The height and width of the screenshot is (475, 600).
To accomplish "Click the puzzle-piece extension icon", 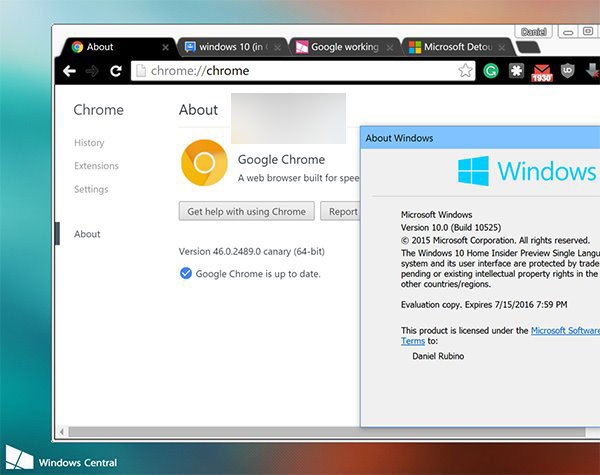I will (x=517, y=71).
